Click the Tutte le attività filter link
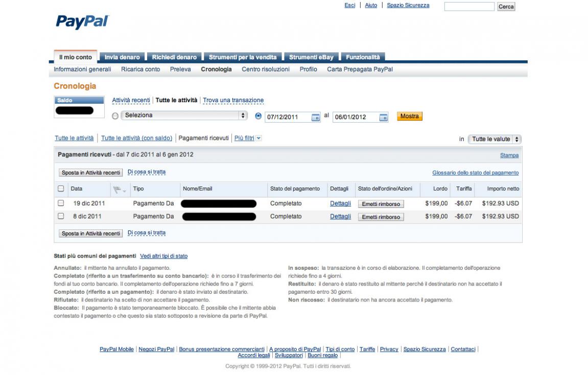Image resolution: width=588 pixels, height=375 pixels. click(74, 138)
